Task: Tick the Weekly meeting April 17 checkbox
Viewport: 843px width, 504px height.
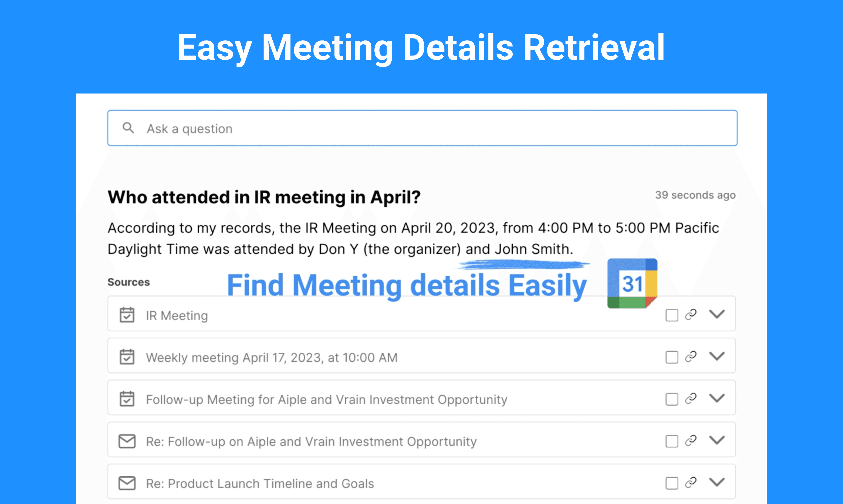Action: tap(672, 357)
